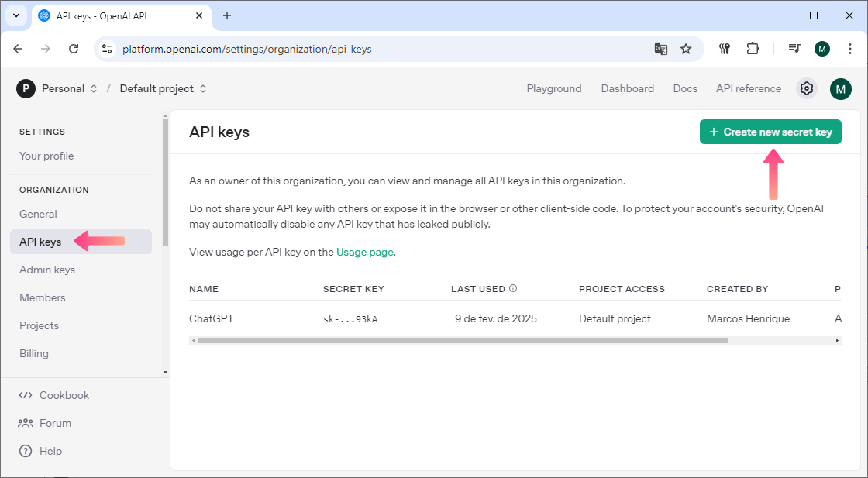
Task: Click the info icon beside LAST USED
Action: point(513,288)
